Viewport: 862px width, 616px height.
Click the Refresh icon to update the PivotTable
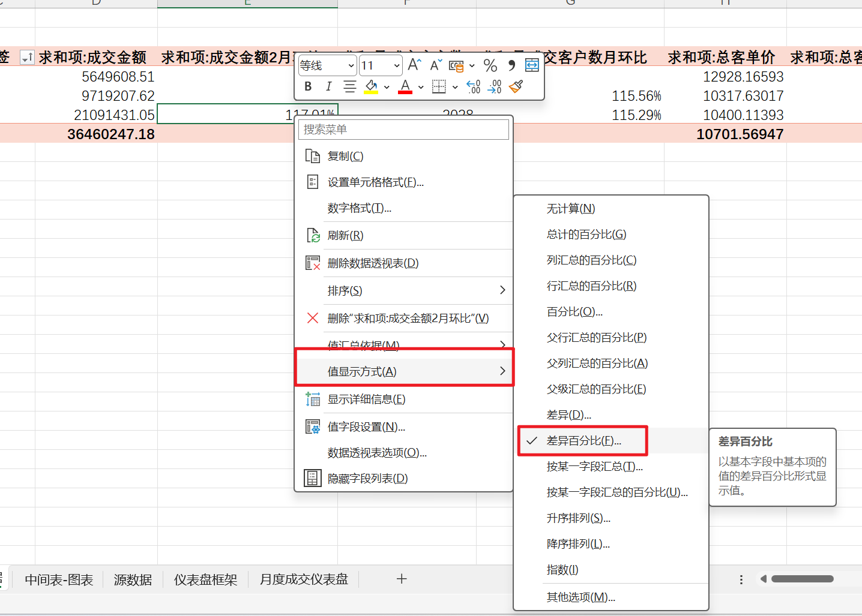(313, 235)
